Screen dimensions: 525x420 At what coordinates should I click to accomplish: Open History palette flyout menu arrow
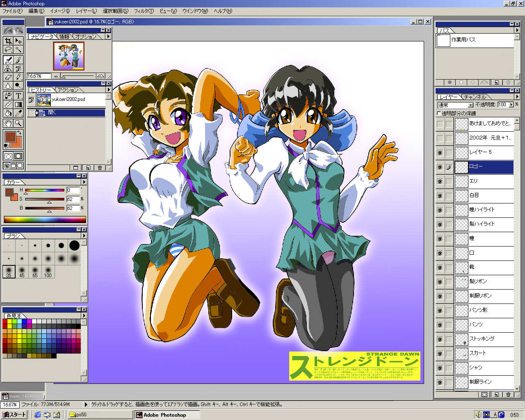(108, 90)
